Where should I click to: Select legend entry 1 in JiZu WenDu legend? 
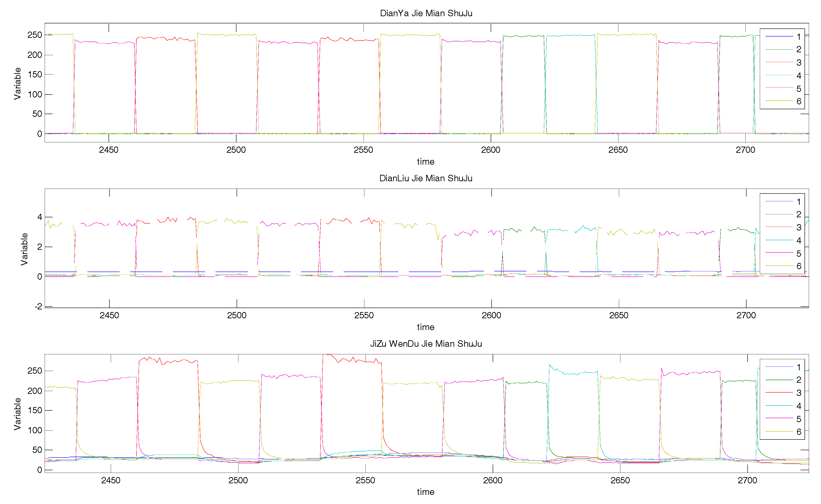798,367
